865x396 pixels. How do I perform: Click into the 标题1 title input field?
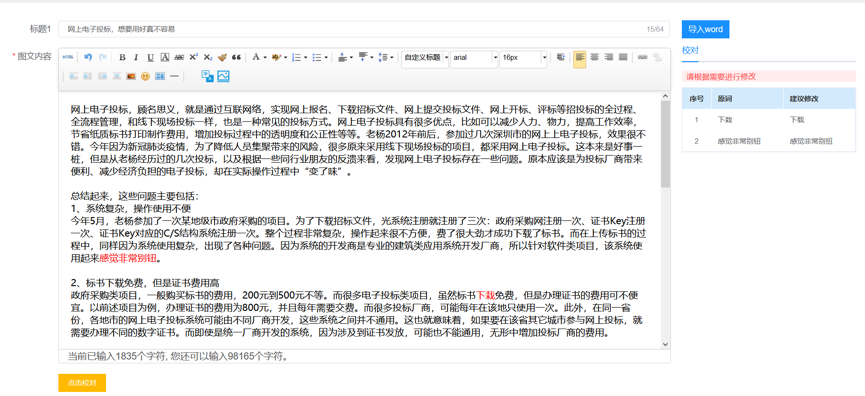click(x=364, y=29)
